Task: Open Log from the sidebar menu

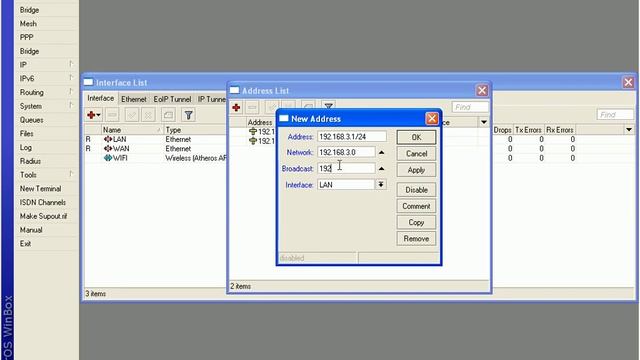Action: click(25, 147)
